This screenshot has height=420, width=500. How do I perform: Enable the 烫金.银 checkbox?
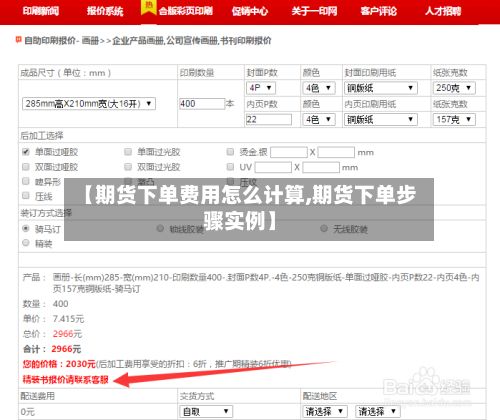click(x=230, y=152)
